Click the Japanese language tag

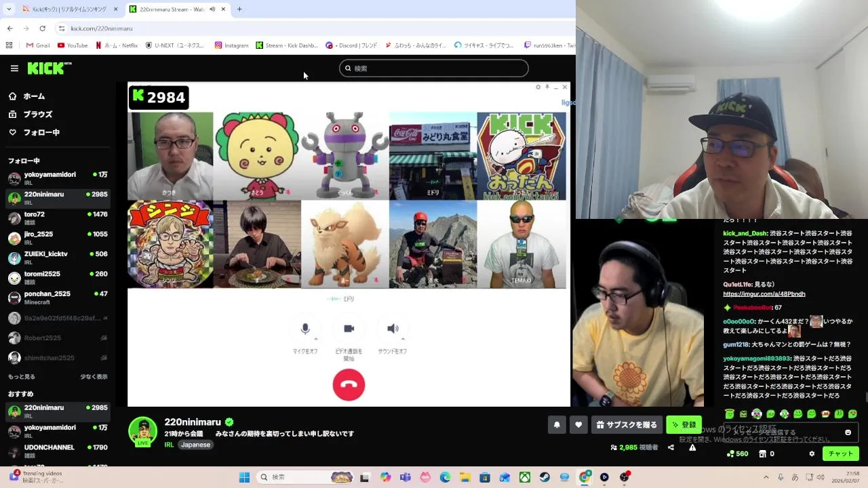[195, 445]
